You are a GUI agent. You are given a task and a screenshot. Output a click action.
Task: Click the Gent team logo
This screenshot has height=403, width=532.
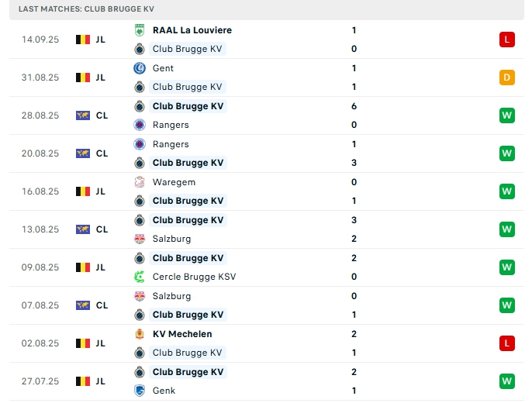click(x=140, y=68)
